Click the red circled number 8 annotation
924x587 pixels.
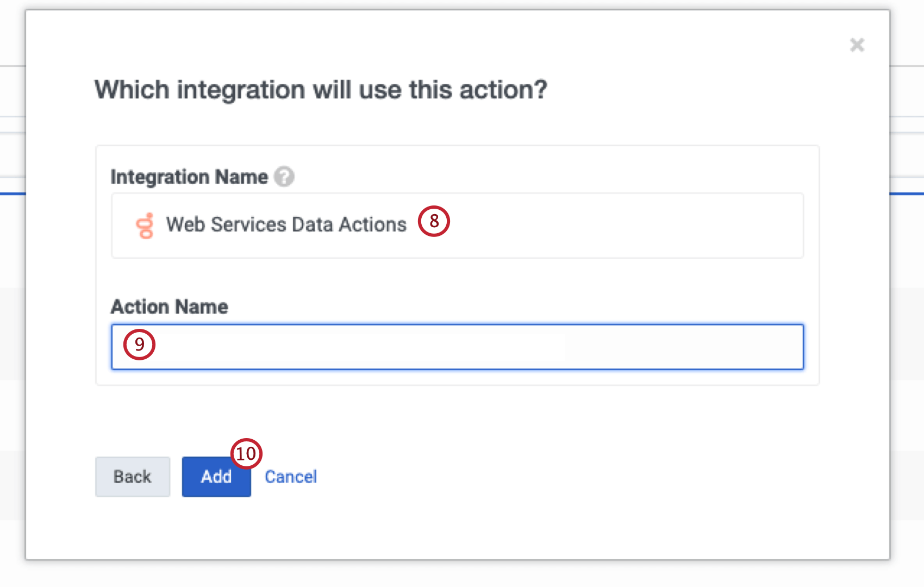tap(433, 221)
